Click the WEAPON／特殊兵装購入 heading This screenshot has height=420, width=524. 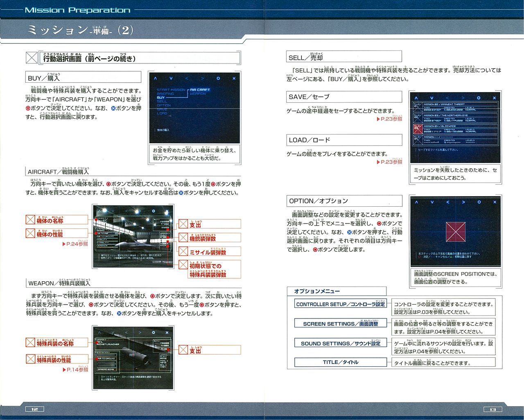point(59,283)
